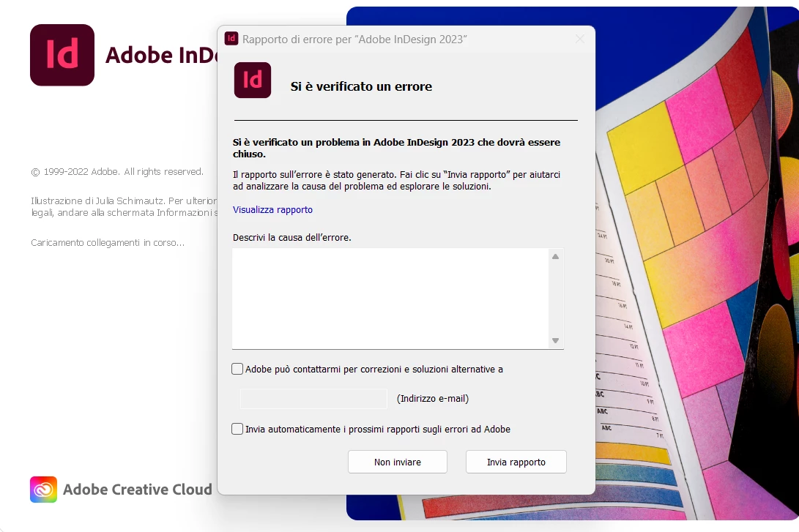Click the Adobe Creative Cloud label
Viewport: 799px width, 532px height.
pyautogui.click(x=138, y=490)
